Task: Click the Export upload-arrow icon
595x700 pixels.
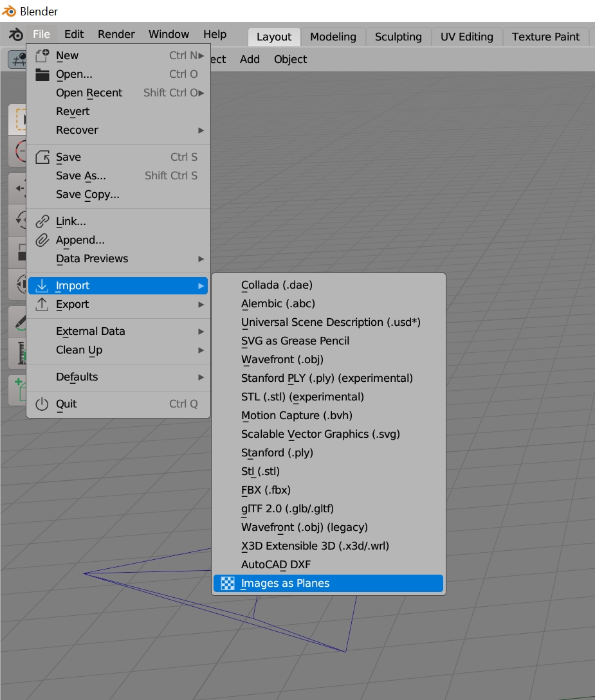Action: 42,305
